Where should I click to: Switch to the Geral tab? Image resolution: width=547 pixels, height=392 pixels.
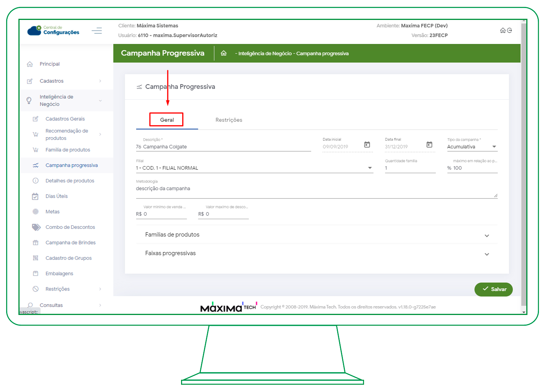point(167,120)
